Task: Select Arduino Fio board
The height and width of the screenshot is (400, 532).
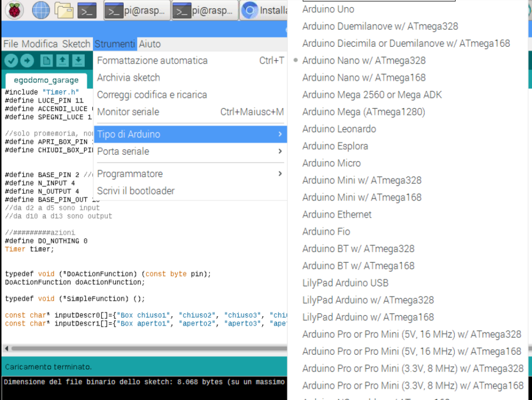Action: point(408,232)
